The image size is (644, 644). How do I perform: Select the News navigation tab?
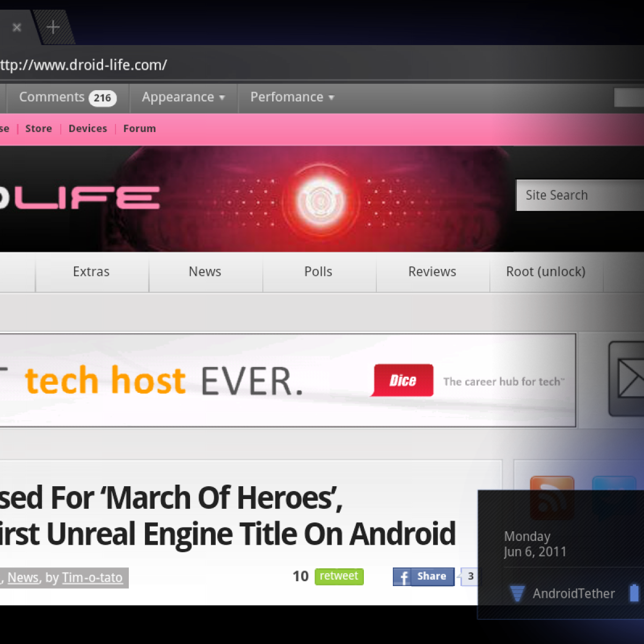point(205,272)
